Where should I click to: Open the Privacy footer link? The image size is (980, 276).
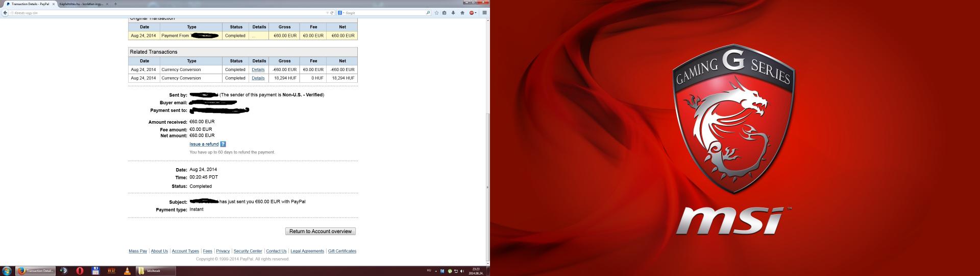click(x=223, y=251)
